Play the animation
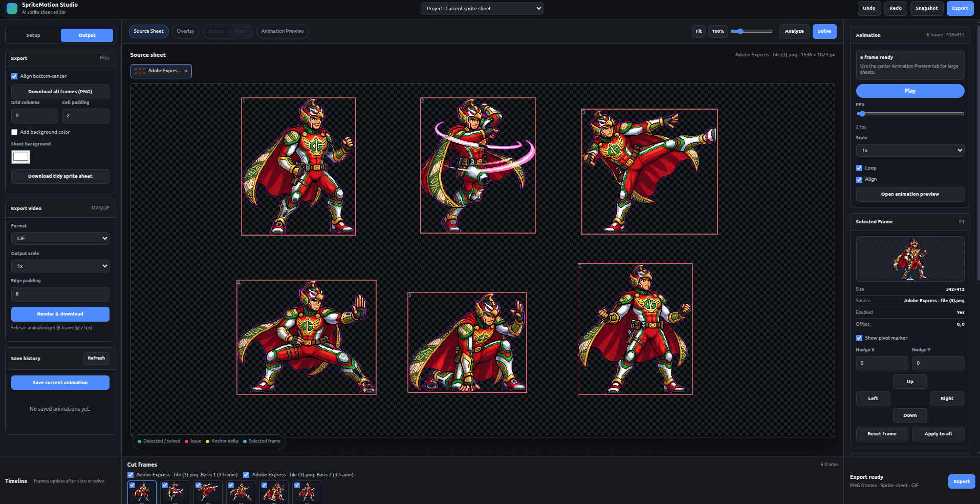The image size is (980, 504). (x=910, y=91)
